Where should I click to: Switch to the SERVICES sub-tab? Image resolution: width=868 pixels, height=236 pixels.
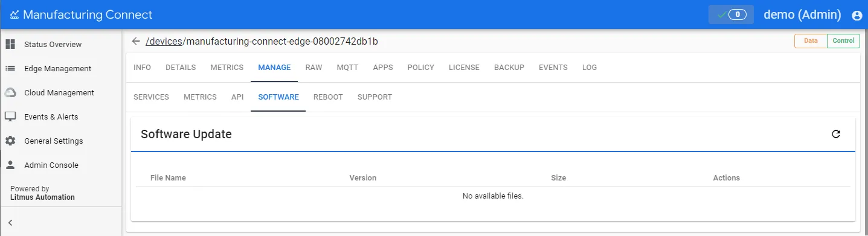151,97
